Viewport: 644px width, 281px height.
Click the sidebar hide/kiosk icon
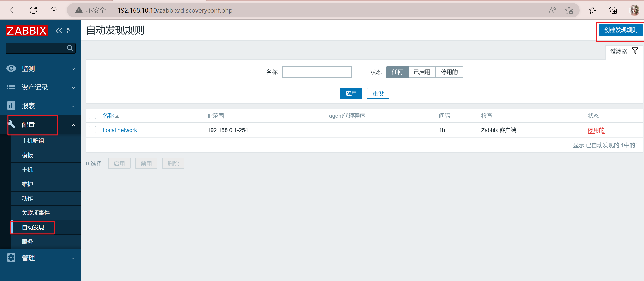70,31
